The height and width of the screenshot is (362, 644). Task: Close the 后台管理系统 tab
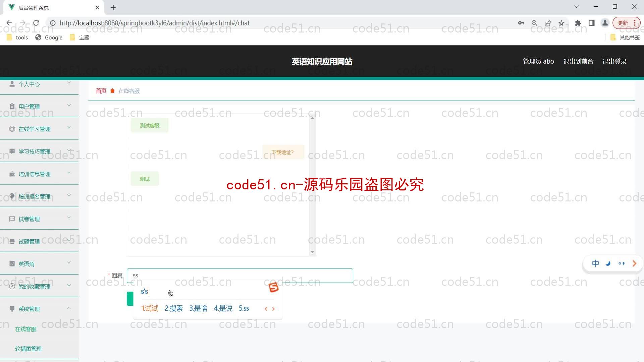point(97,7)
